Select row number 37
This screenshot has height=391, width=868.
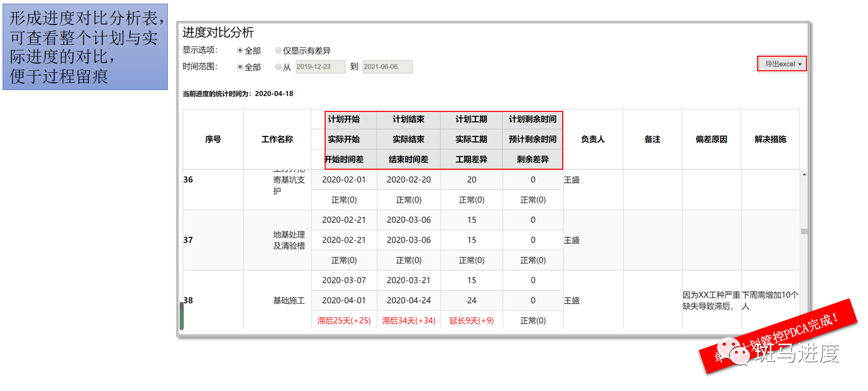point(188,240)
